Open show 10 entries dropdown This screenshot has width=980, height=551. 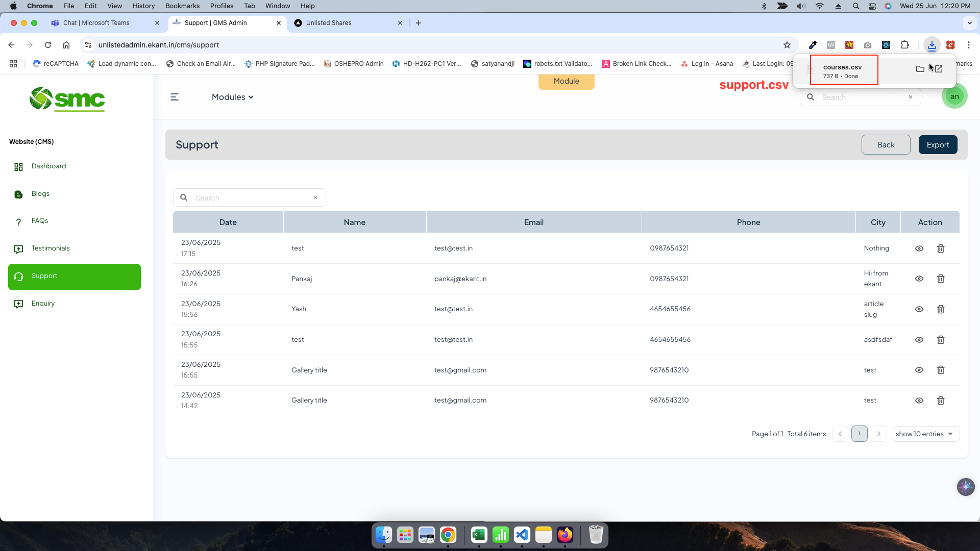(x=925, y=434)
